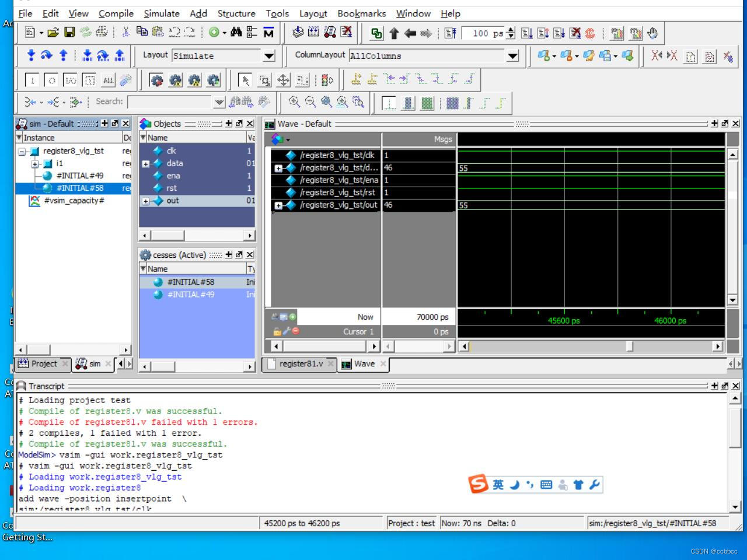
Task: Open the New file dropdown arrow
Action: coord(41,33)
